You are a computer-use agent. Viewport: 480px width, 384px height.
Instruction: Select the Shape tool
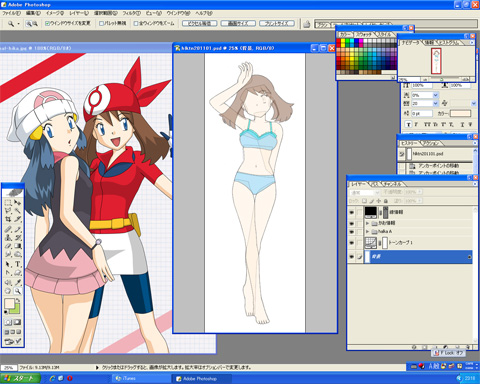(x=18, y=273)
